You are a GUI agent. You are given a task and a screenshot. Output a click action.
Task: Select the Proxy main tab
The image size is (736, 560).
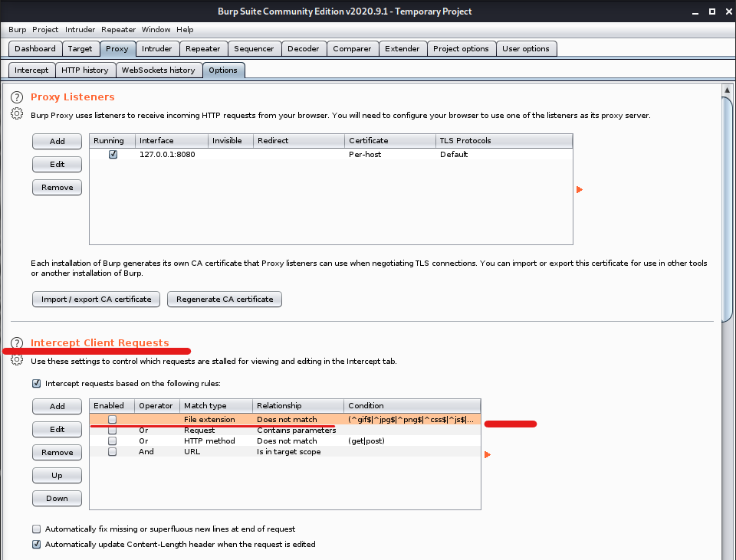tap(117, 49)
